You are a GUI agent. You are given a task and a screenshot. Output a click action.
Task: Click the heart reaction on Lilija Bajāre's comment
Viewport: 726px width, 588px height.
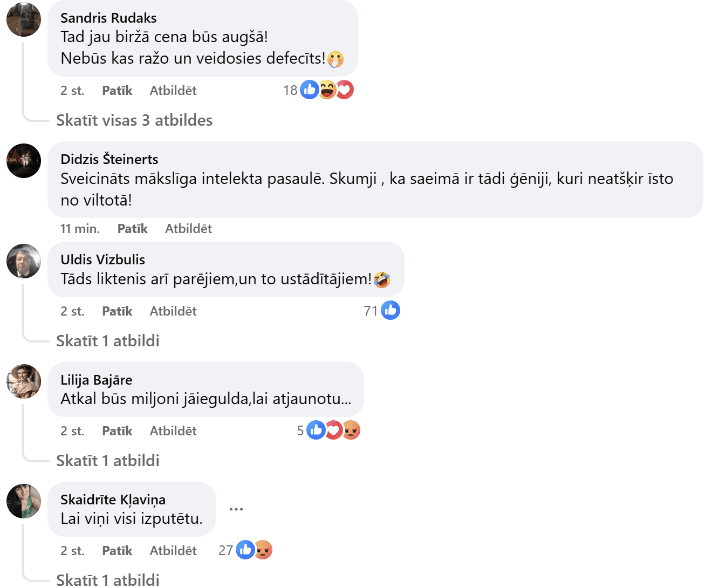tap(334, 430)
